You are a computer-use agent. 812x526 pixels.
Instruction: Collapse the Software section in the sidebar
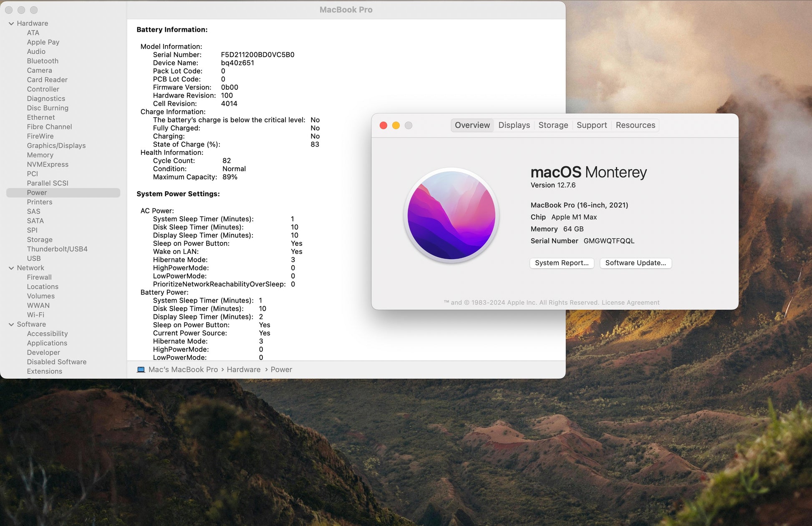[x=11, y=324]
